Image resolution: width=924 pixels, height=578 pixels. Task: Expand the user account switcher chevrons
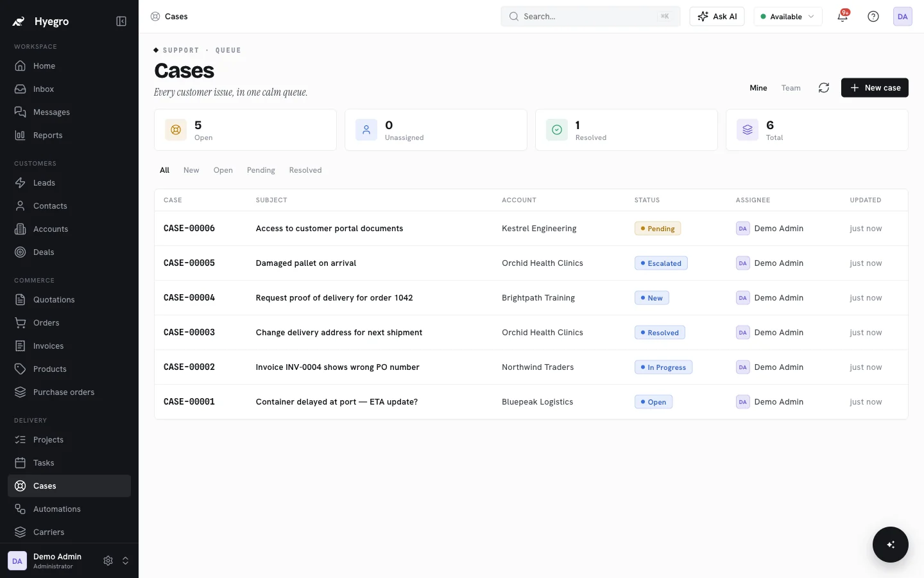(x=125, y=561)
